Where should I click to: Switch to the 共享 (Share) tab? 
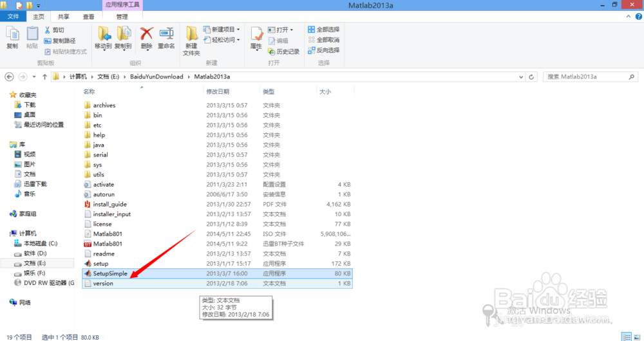click(x=63, y=17)
